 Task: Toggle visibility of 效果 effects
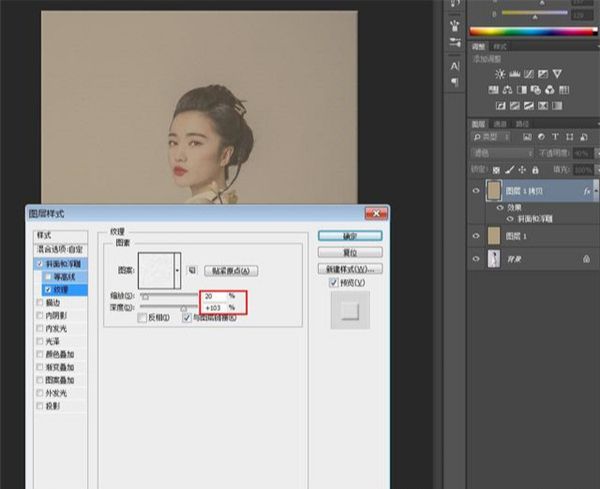[x=500, y=207]
